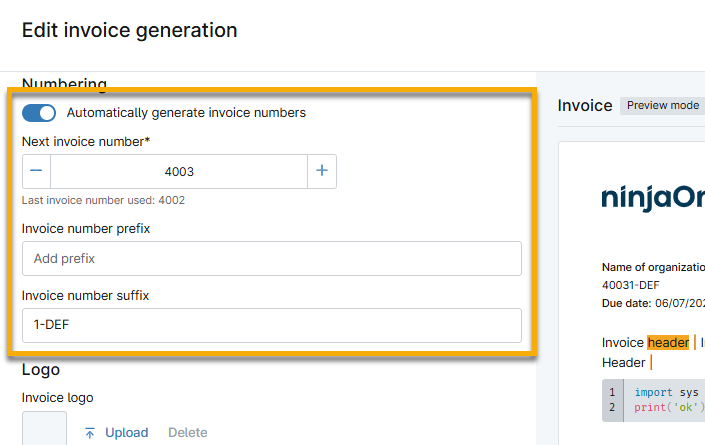Click the Logo section heading
Viewport: 705px width, 445px height.
click(41, 369)
